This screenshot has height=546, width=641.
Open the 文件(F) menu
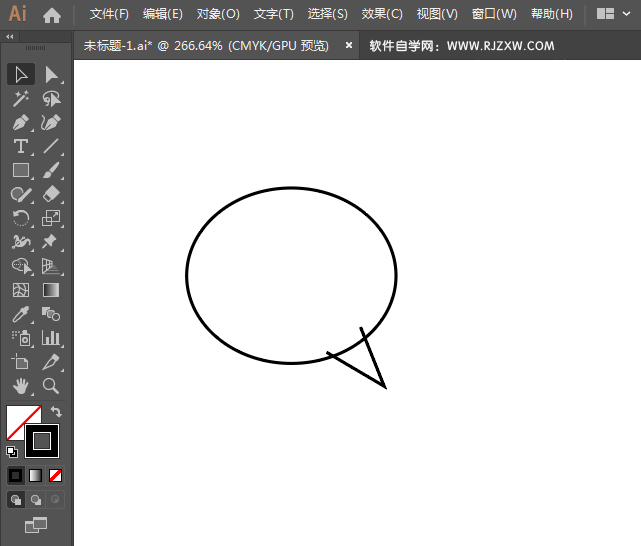point(109,14)
